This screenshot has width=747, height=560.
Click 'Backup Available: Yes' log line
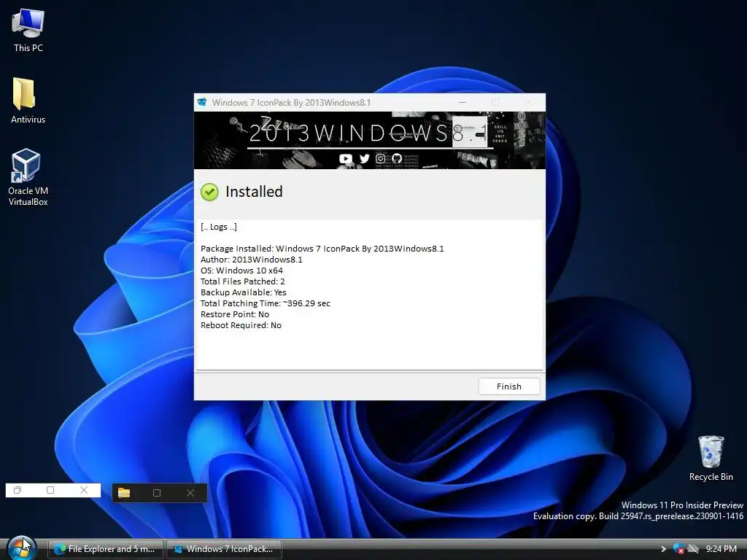coord(244,292)
